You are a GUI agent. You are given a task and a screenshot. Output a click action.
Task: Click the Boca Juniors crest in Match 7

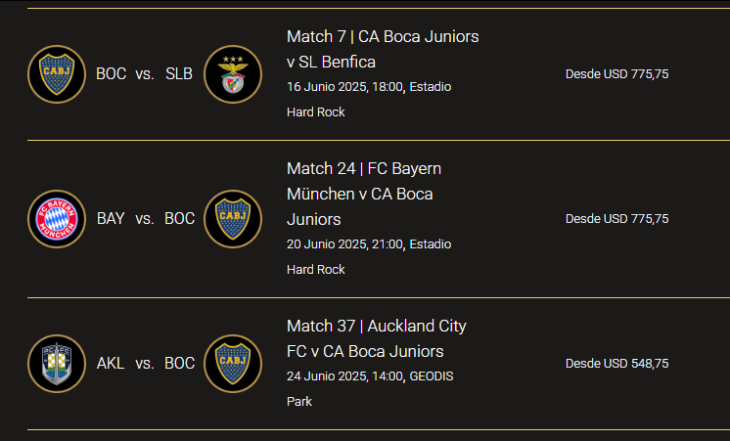pos(57,74)
